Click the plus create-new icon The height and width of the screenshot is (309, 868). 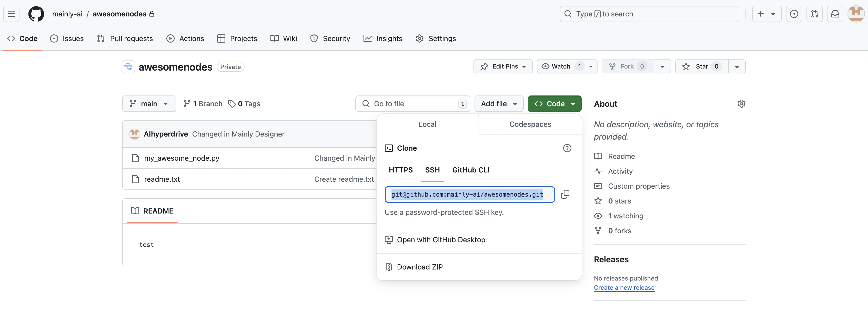(761, 14)
